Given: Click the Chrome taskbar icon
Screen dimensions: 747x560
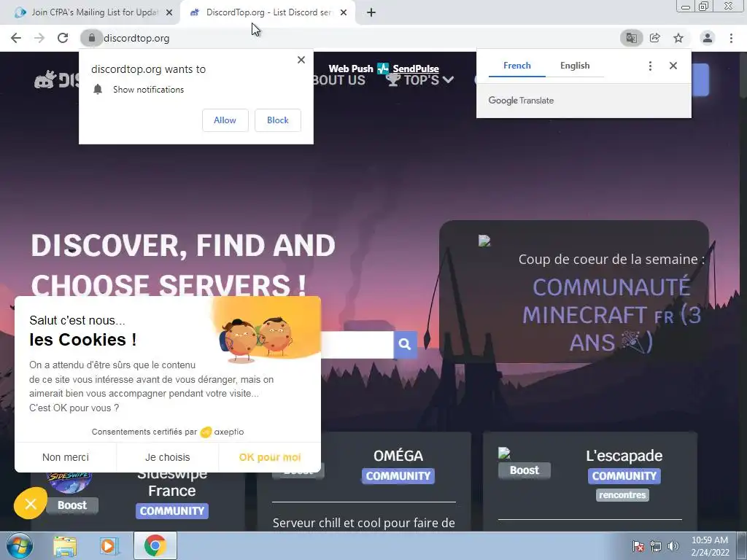Looking at the screenshot, I should [x=155, y=545].
